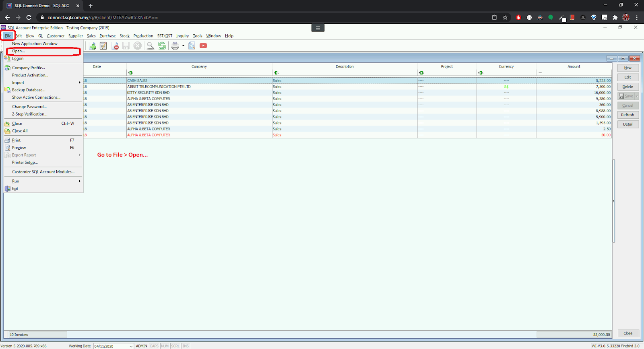Open the Working Date dropdown

[131, 346]
